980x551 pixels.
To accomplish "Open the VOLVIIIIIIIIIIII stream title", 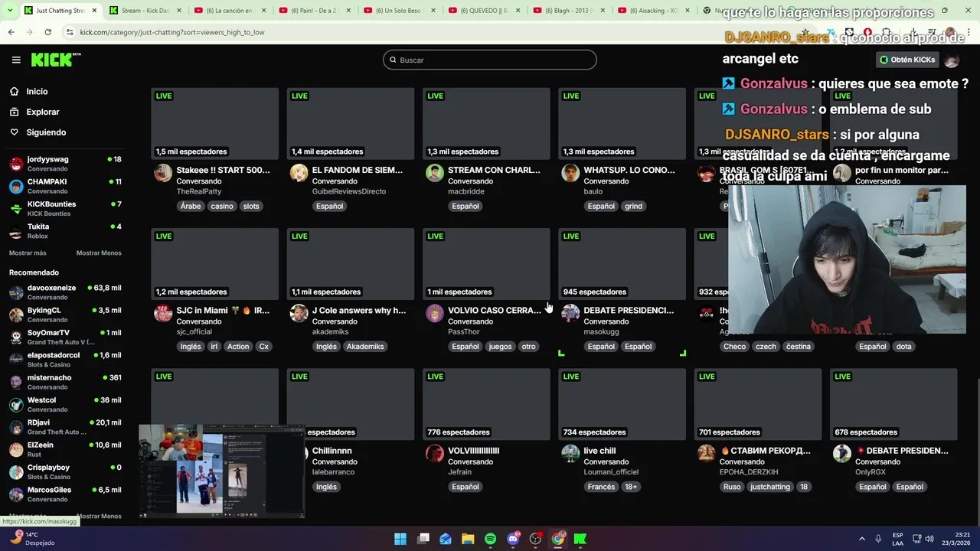I will [x=474, y=451].
